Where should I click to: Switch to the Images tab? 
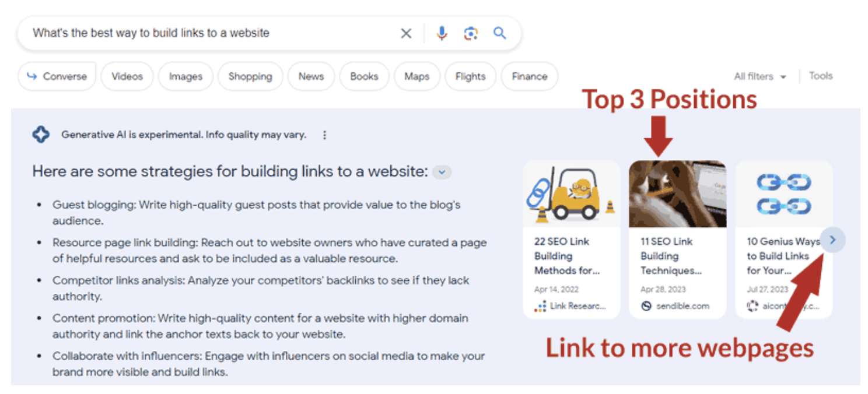click(185, 76)
